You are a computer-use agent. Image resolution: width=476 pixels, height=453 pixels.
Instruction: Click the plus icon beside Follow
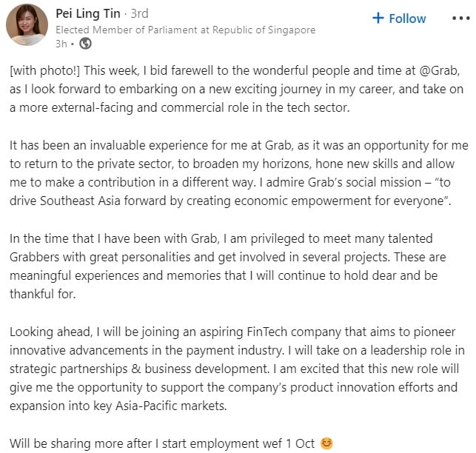(378, 19)
